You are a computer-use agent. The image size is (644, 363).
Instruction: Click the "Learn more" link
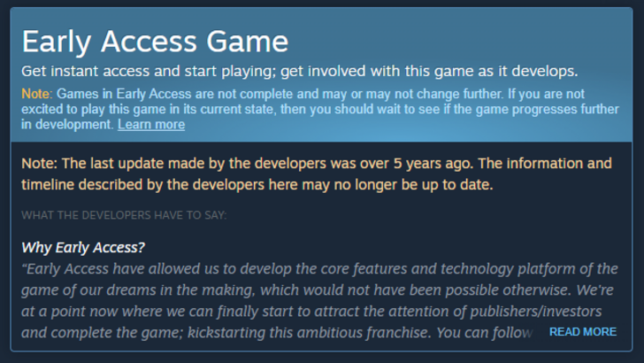(x=150, y=125)
